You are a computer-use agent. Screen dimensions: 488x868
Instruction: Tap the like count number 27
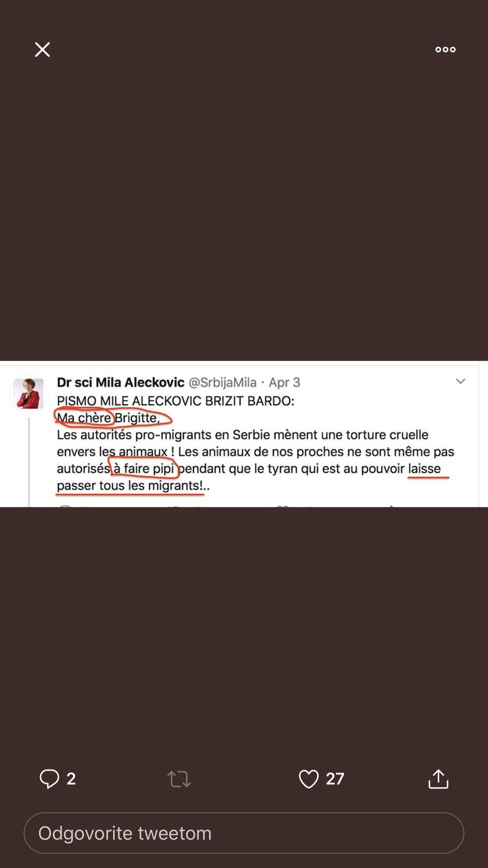coord(335,779)
